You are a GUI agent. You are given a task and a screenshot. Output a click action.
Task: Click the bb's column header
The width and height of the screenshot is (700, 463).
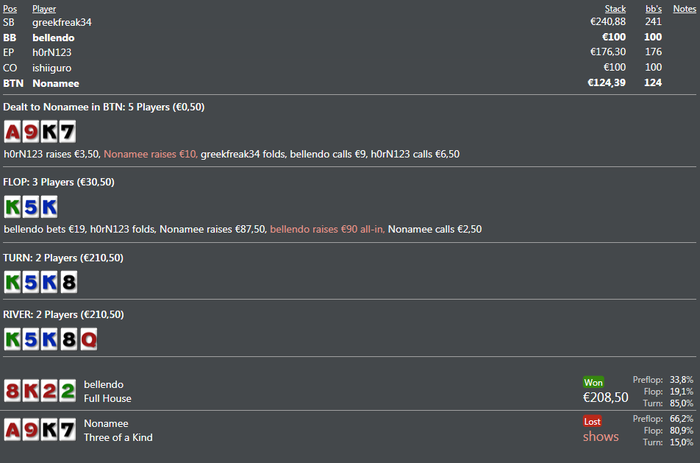[654, 8]
